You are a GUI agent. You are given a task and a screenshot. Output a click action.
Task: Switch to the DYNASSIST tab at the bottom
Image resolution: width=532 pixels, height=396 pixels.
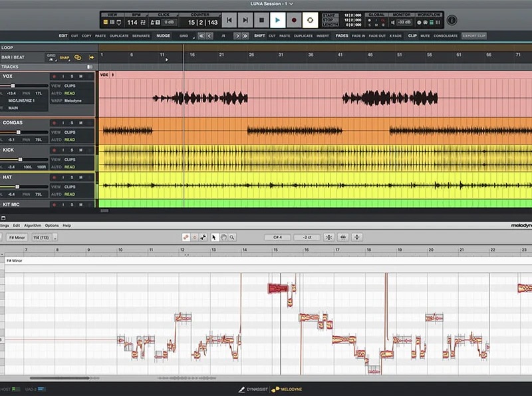click(x=253, y=389)
